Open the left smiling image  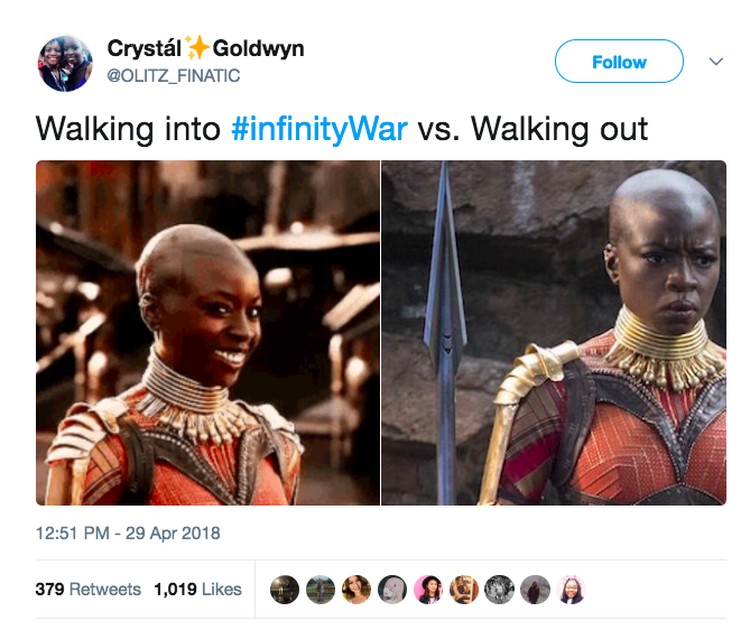click(208, 332)
